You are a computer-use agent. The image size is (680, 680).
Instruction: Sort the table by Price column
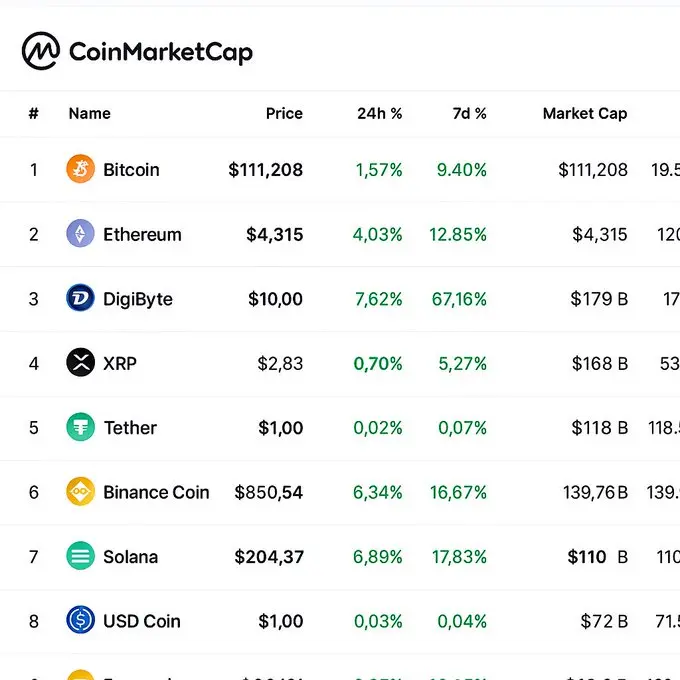click(x=284, y=114)
